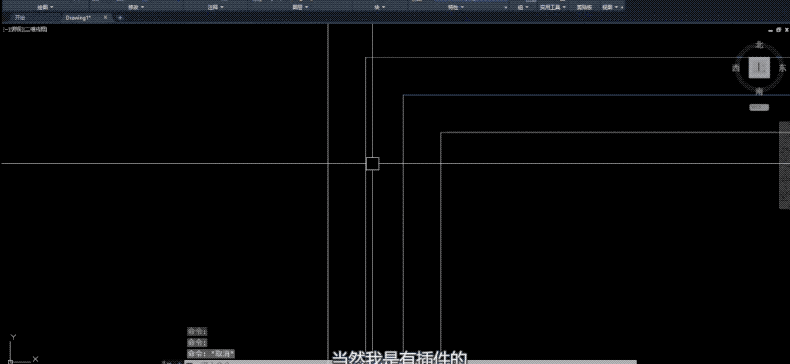
Task: Expand the 视图 (View) panel dropdown
Action: coord(610,7)
